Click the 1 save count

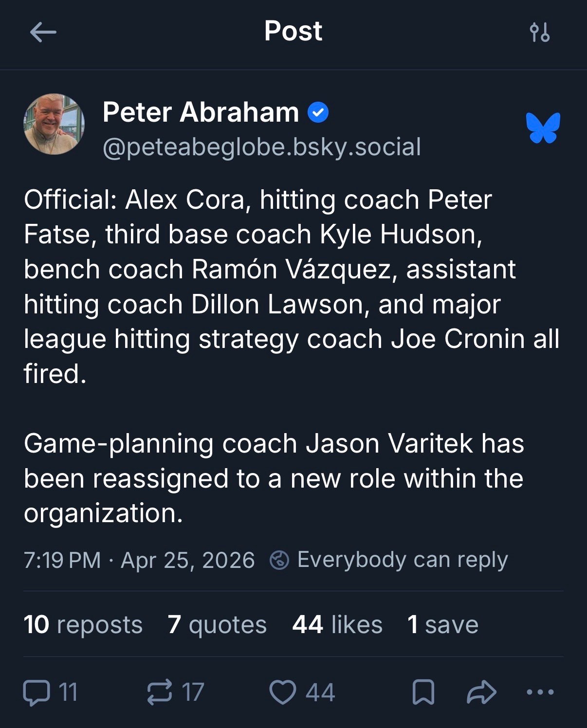click(x=443, y=624)
